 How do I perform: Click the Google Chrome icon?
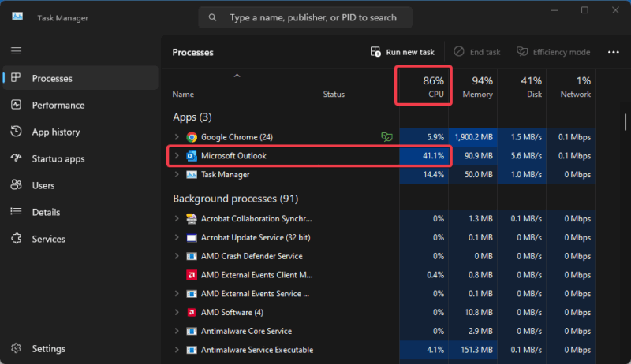(x=192, y=137)
